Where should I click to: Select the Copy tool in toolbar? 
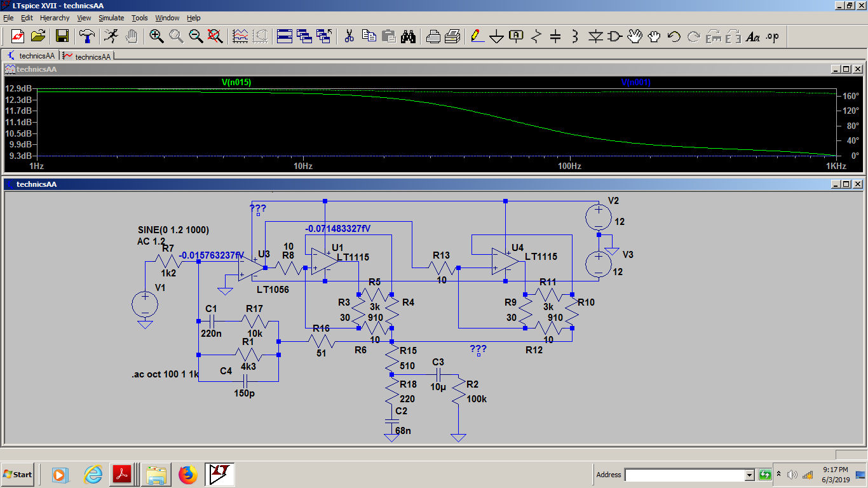pyautogui.click(x=369, y=36)
